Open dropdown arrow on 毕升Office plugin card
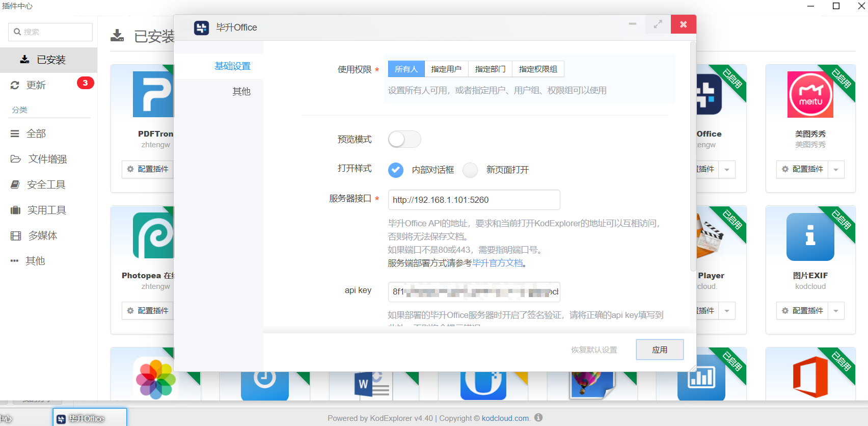This screenshot has height=426, width=868. tap(727, 170)
